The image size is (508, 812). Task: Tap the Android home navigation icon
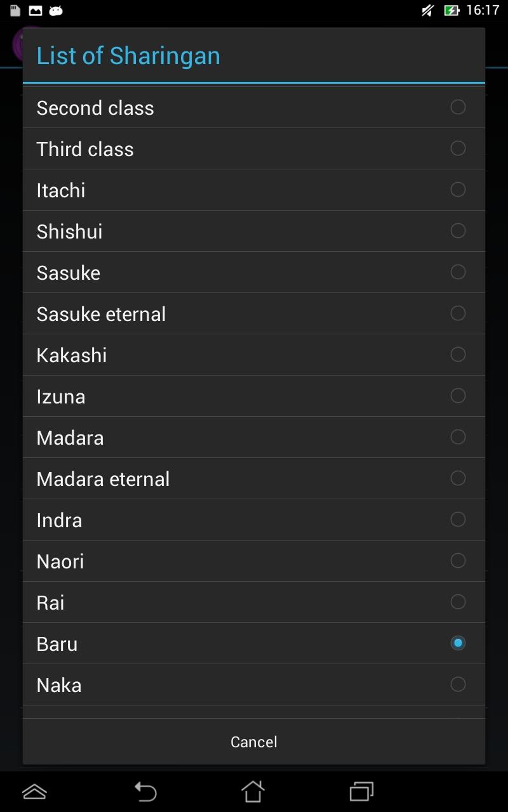[x=253, y=792]
